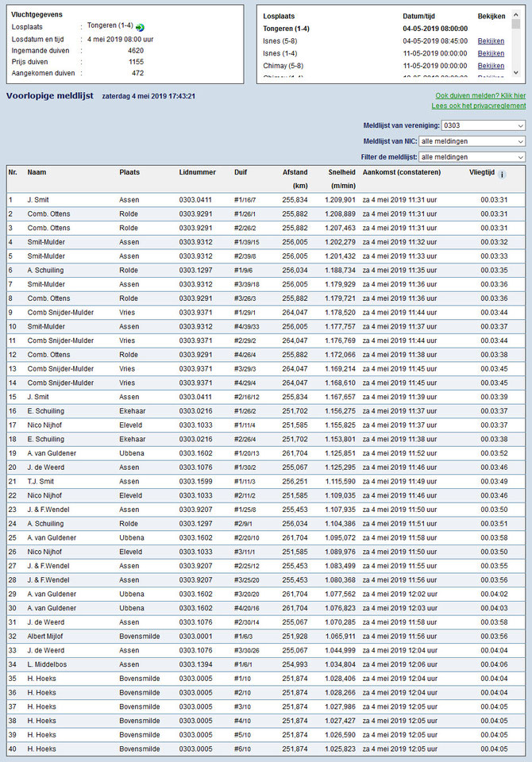Click Comb Snijder-Mulder name in row 9

60,313
